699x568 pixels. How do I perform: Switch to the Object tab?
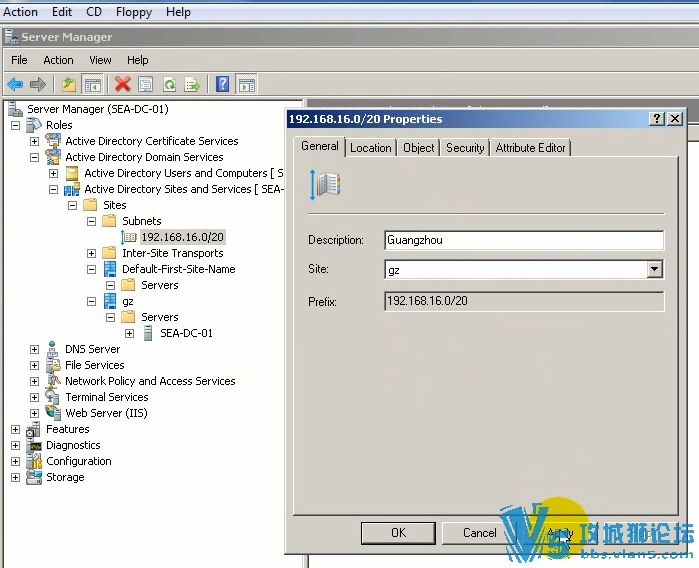[x=419, y=148]
